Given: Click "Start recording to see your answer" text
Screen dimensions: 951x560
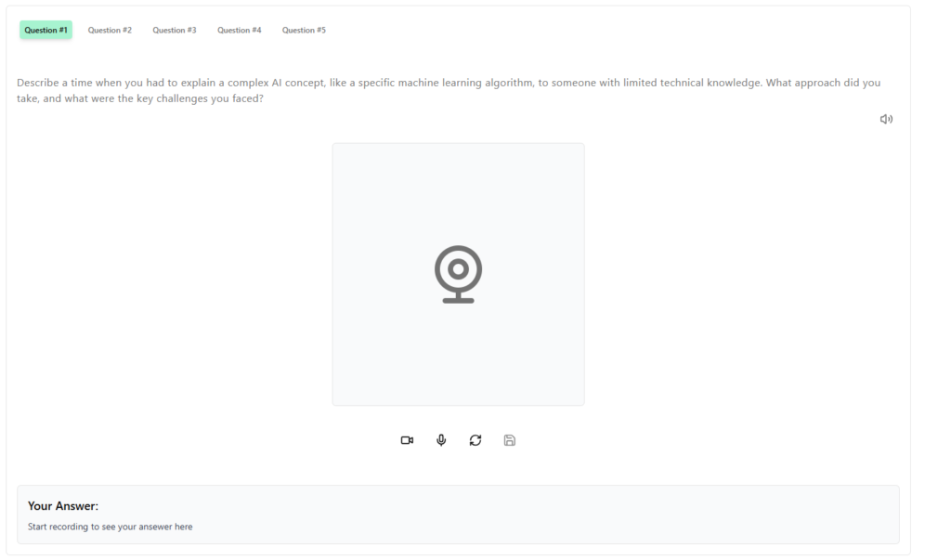Looking at the screenshot, I should [x=110, y=527].
